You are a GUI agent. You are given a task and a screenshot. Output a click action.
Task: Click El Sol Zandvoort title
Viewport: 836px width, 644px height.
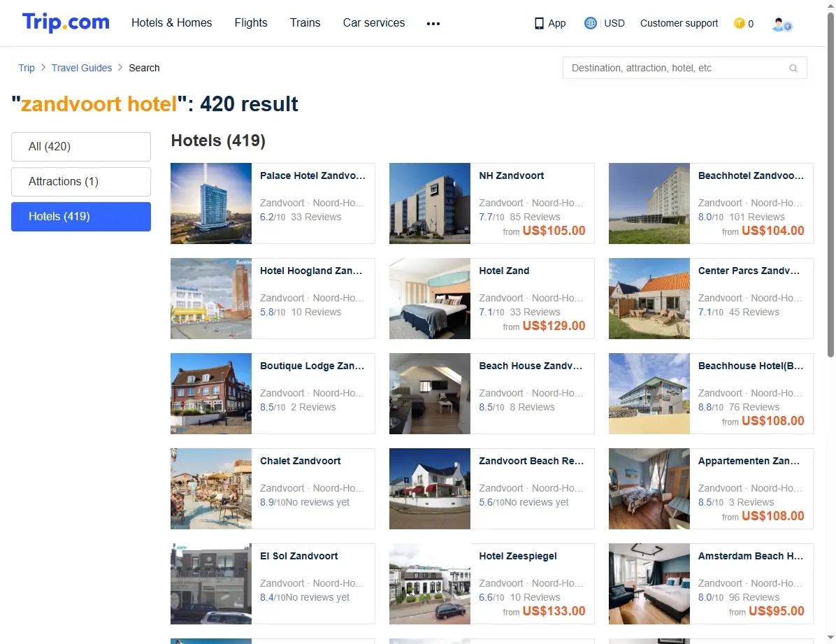point(298,555)
